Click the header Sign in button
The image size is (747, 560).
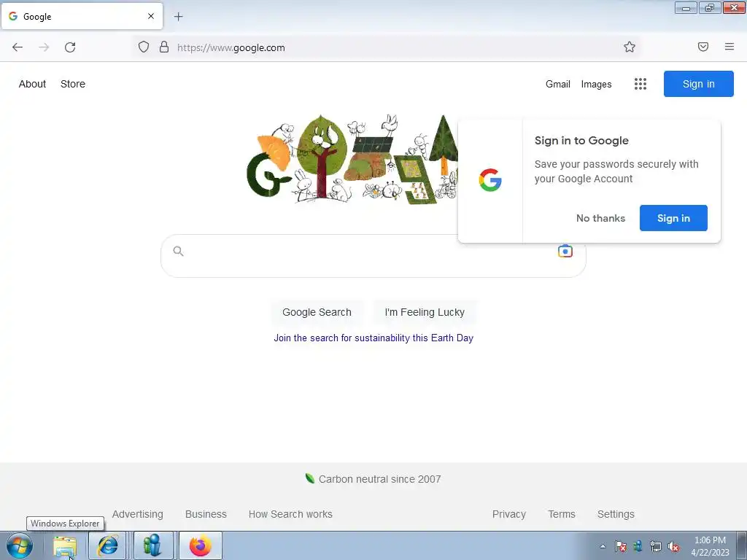698,84
